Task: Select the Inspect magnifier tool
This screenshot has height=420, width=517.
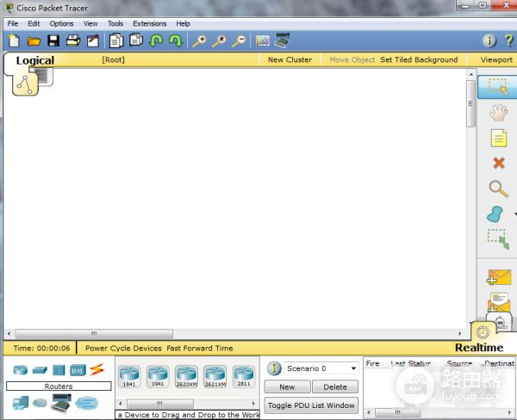Action: (498, 188)
